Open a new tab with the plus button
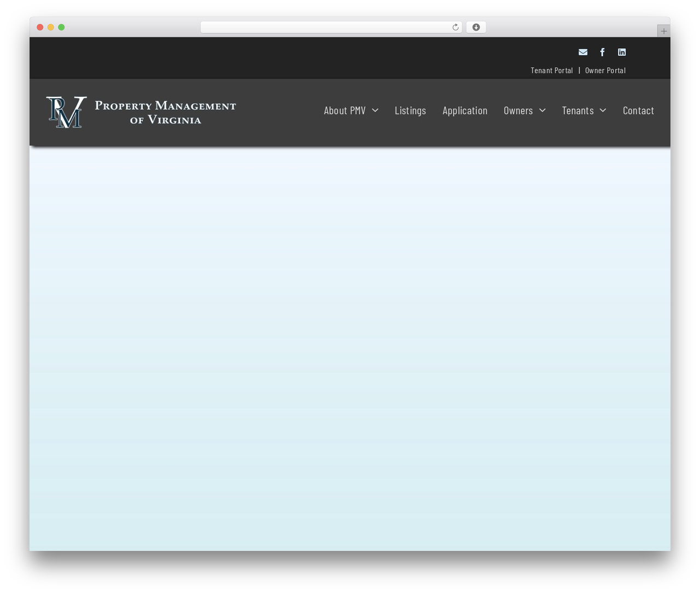 [x=663, y=31]
